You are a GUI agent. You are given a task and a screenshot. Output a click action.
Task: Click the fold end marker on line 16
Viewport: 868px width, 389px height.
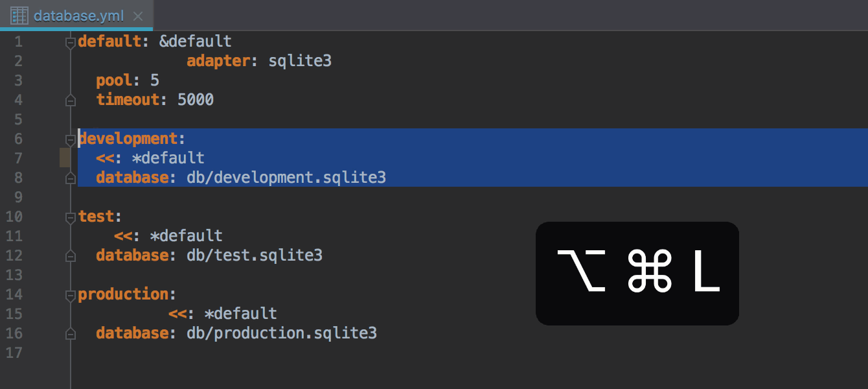pos(70,333)
